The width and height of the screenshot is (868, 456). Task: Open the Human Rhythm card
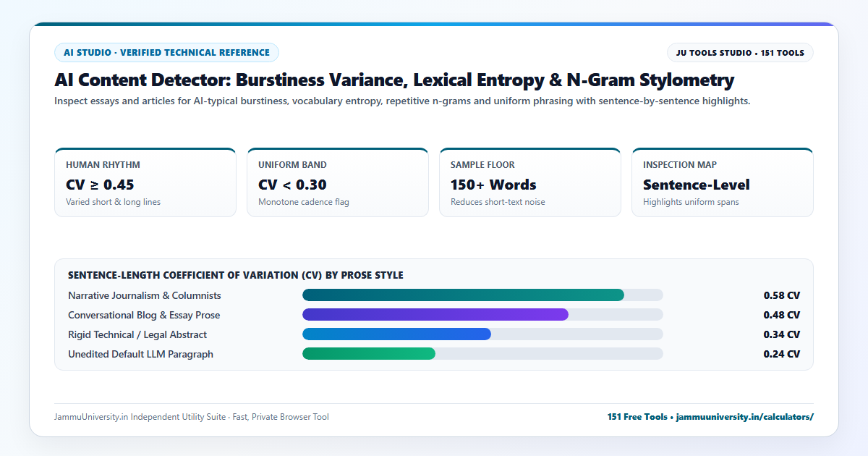(x=145, y=182)
